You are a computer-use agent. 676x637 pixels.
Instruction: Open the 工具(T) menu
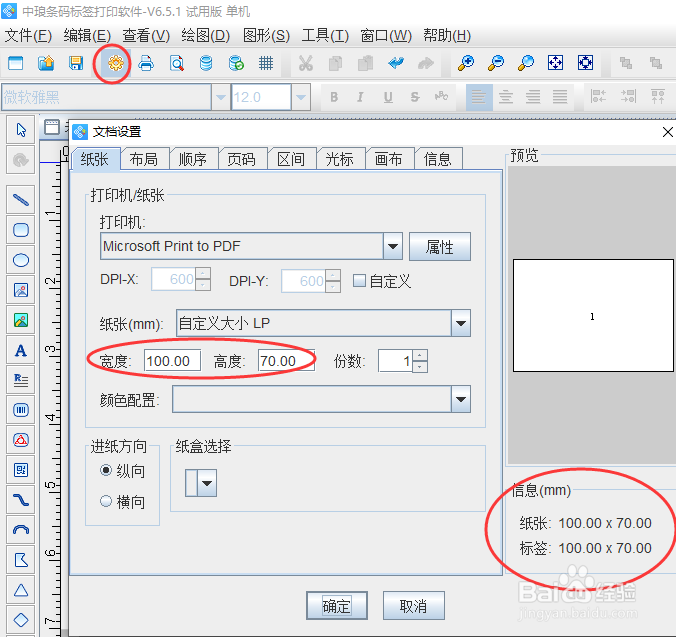coord(325,35)
